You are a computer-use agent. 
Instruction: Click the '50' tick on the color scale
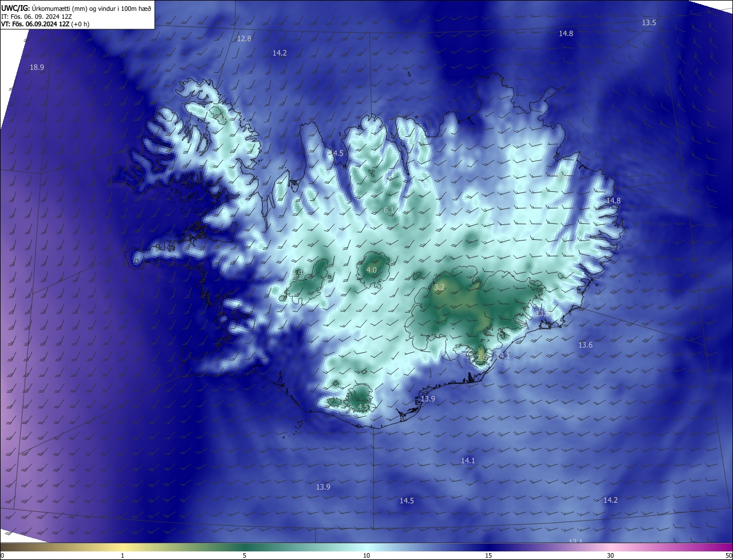728,555
